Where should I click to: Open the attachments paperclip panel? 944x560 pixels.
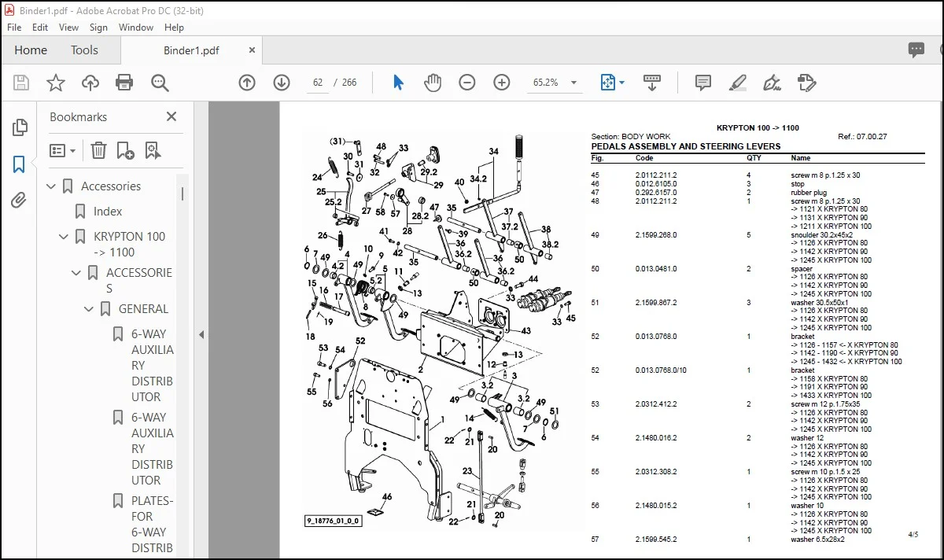[x=20, y=201]
